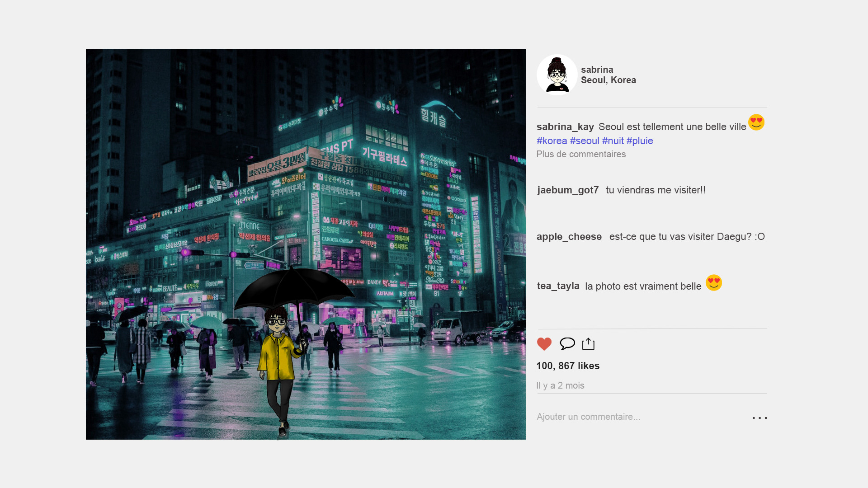Open the sabrina profile name in header

[x=597, y=70]
